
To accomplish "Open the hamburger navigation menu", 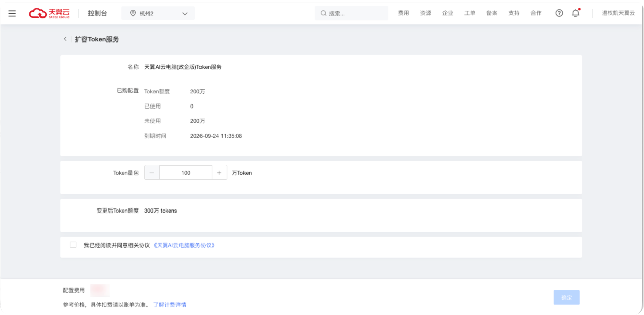I will tap(12, 13).
